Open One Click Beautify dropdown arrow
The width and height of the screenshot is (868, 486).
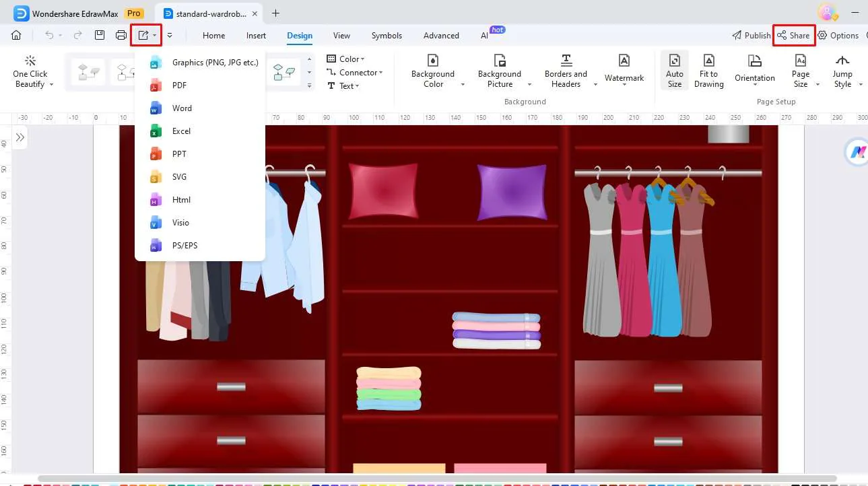coord(51,85)
